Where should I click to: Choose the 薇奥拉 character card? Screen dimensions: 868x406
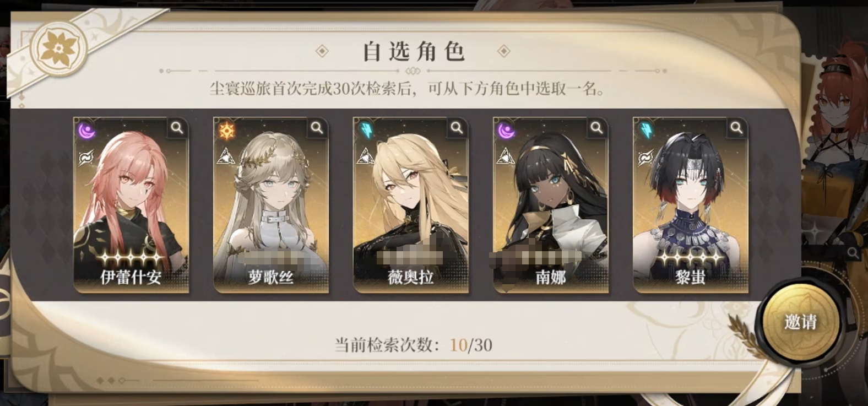[411, 205]
